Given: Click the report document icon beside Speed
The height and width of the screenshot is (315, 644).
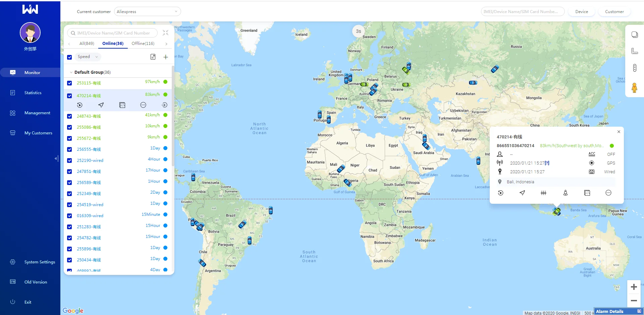Looking at the screenshot, I should pyautogui.click(x=153, y=57).
